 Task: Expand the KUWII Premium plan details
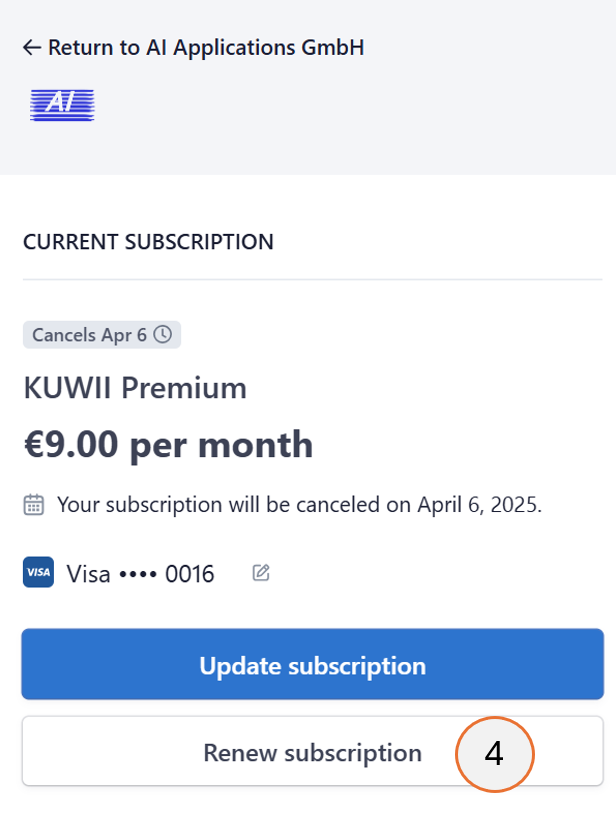134,389
